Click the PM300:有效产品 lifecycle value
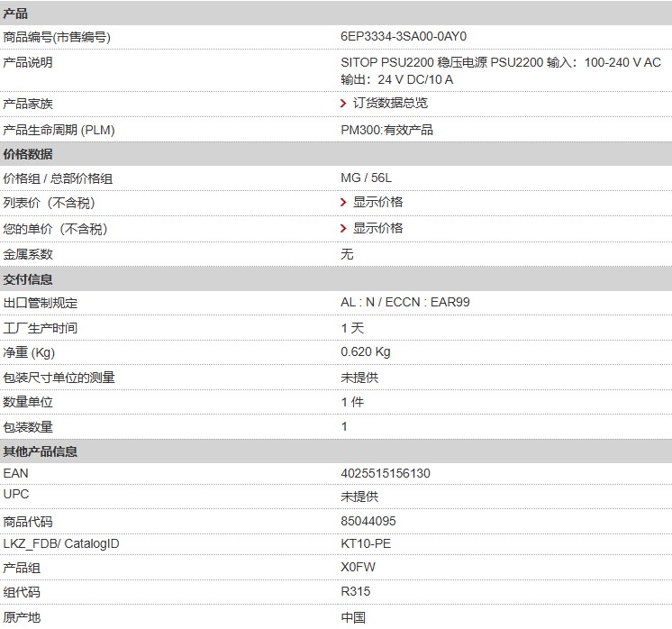 point(386,130)
